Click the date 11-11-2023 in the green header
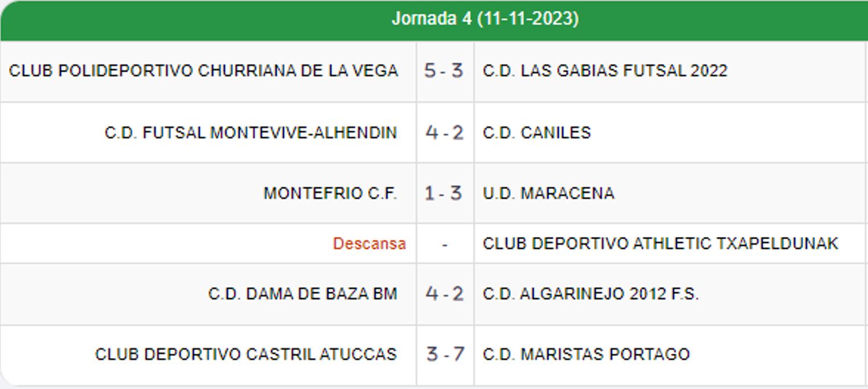 click(x=528, y=19)
